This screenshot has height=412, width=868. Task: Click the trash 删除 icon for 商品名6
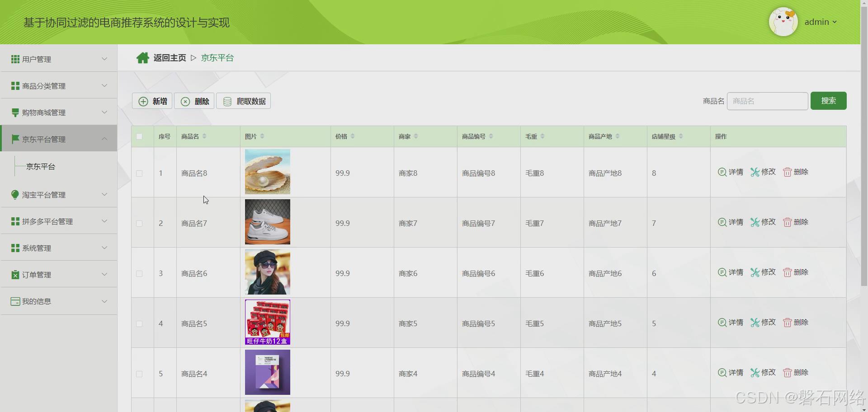coord(787,272)
